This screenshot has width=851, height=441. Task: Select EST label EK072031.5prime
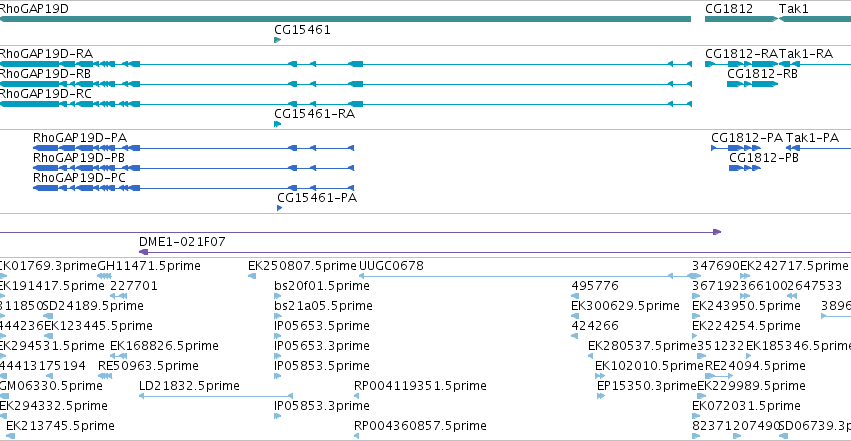tap(746, 406)
